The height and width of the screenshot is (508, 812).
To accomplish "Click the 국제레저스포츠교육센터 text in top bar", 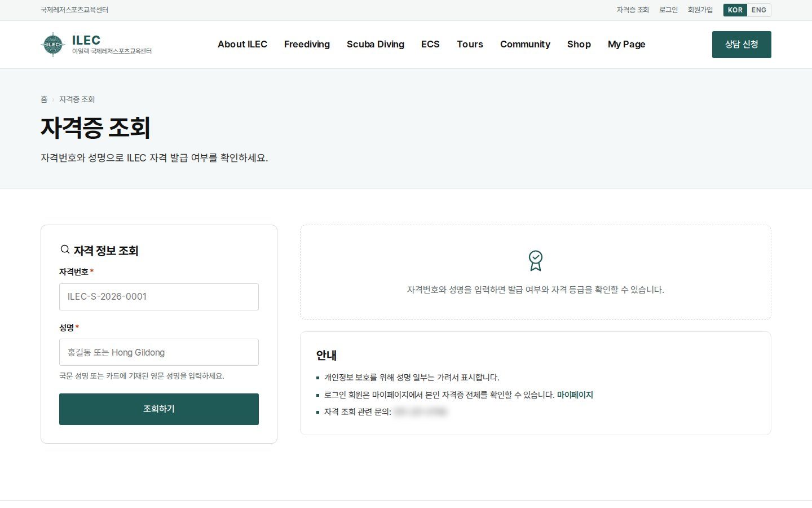I will point(74,10).
